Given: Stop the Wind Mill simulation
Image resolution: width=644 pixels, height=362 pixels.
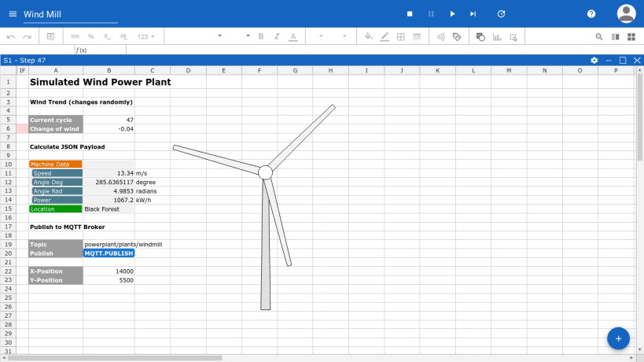Looking at the screenshot, I should coord(409,14).
